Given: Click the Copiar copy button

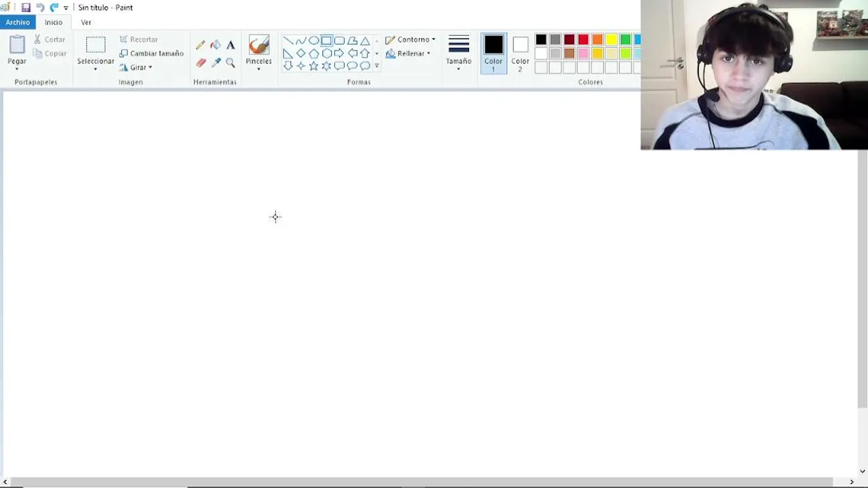Looking at the screenshot, I should 50,54.
